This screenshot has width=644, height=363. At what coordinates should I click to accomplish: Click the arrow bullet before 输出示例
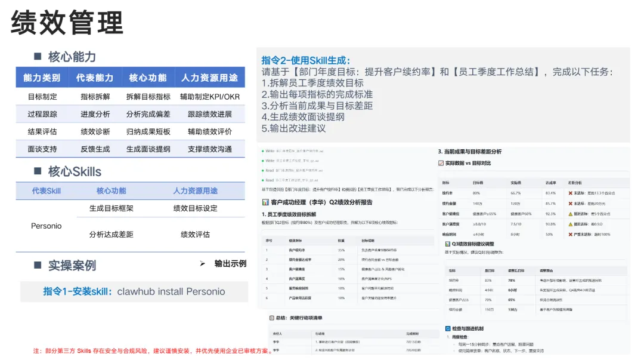(x=203, y=263)
